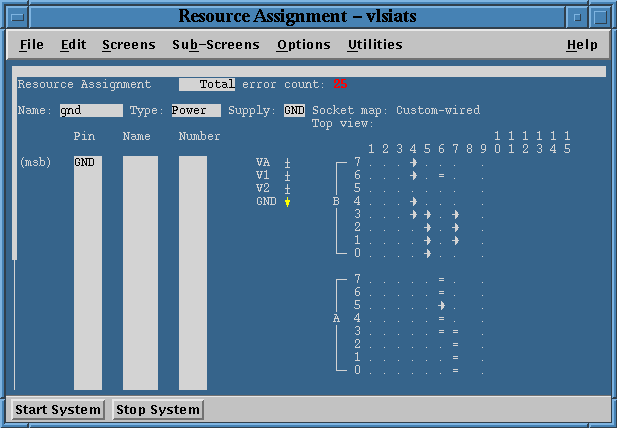617x428 pixels.
Task: Click the Total error count field
Action: coord(207,84)
